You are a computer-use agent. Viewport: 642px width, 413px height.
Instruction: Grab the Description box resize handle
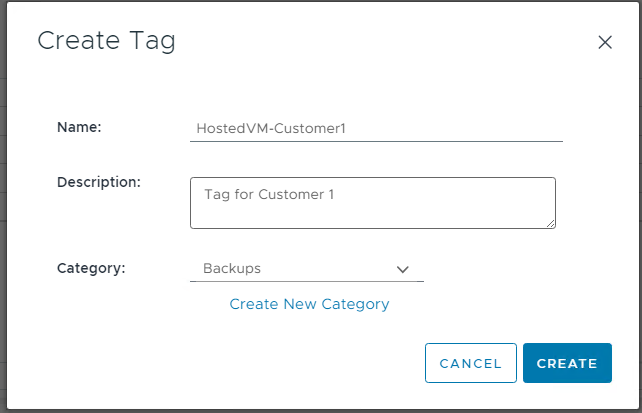pyautogui.click(x=550, y=223)
